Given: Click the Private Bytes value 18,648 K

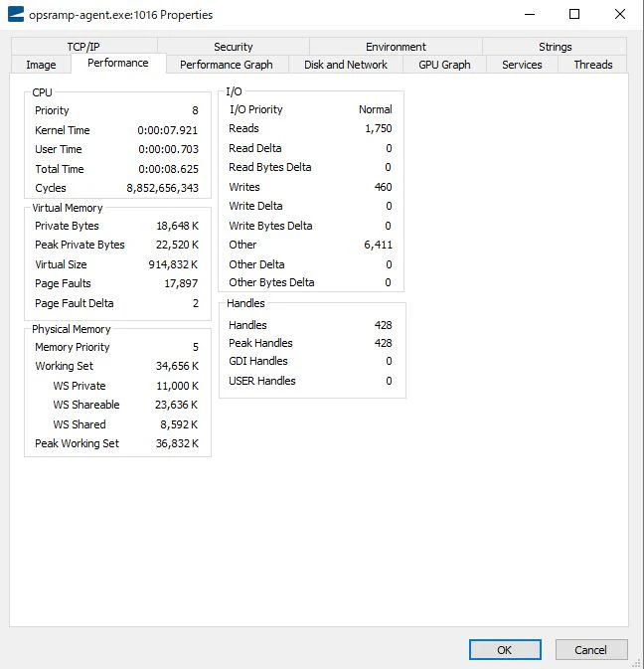Looking at the screenshot, I should (x=178, y=226).
